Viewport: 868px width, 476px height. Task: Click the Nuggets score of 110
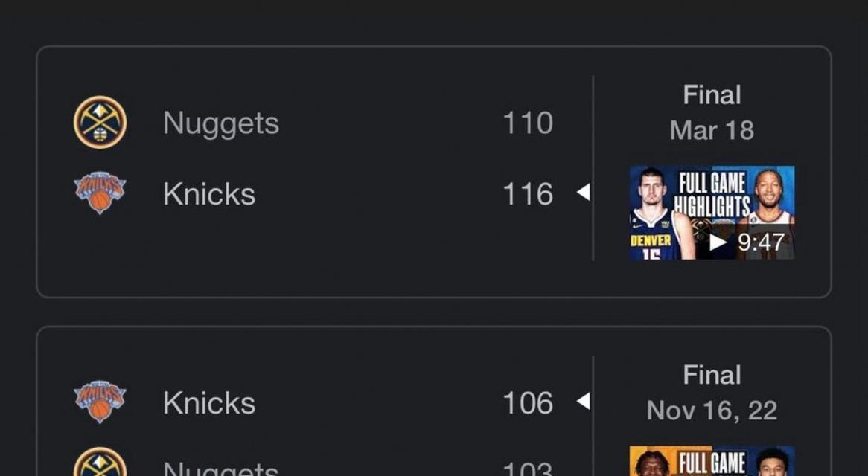528,123
